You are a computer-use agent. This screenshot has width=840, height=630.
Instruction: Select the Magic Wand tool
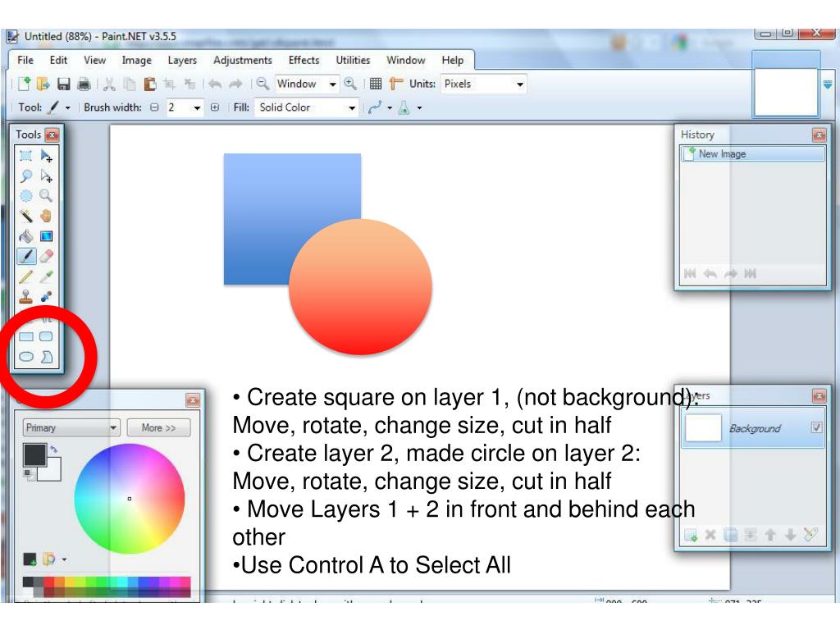tap(25, 216)
